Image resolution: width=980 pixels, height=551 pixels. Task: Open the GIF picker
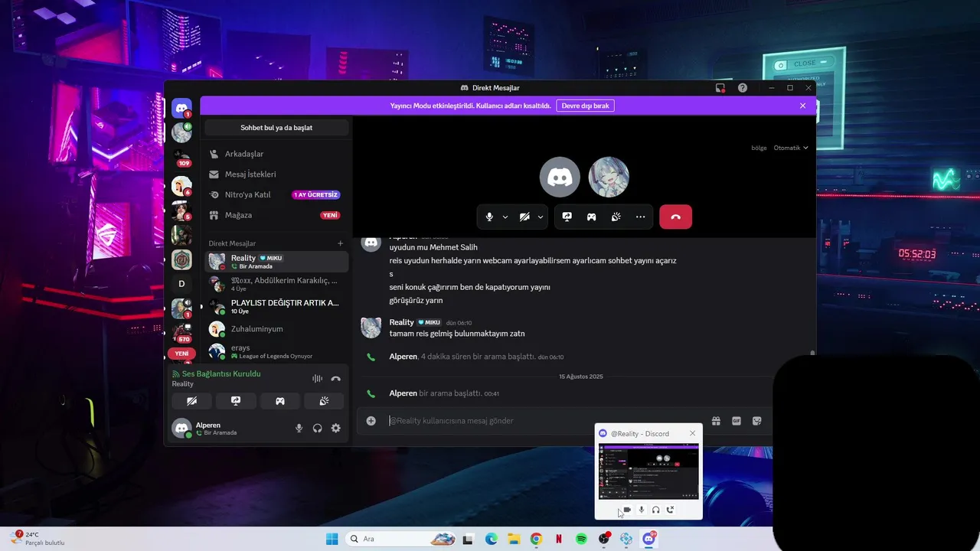[737, 421]
